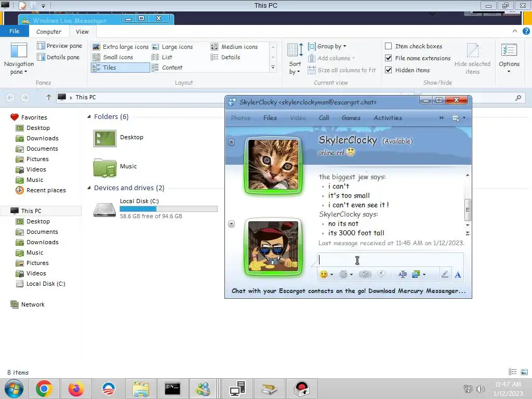Open the emoticon picker in the chat toolbar

pos(324,274)
